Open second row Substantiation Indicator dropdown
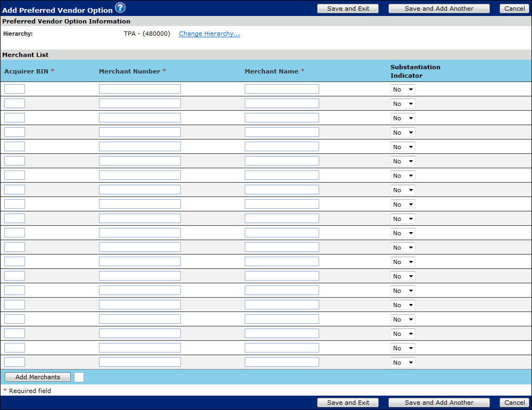 [403, 104]
